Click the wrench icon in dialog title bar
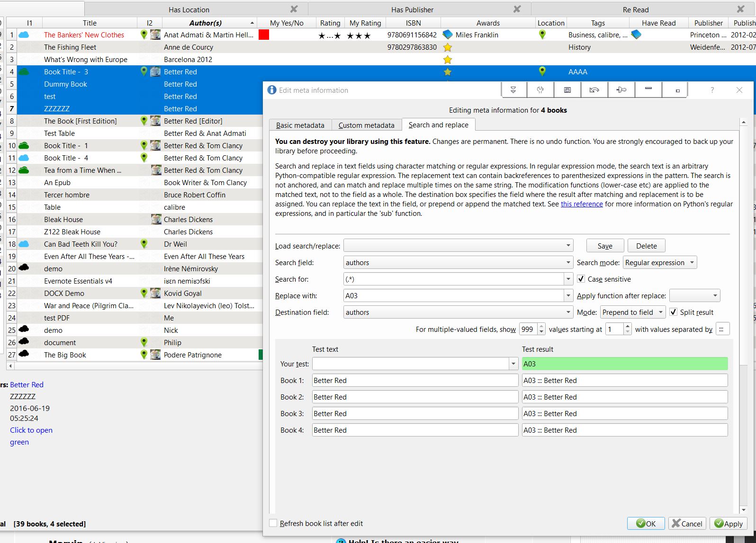 (x=540, y=90)
